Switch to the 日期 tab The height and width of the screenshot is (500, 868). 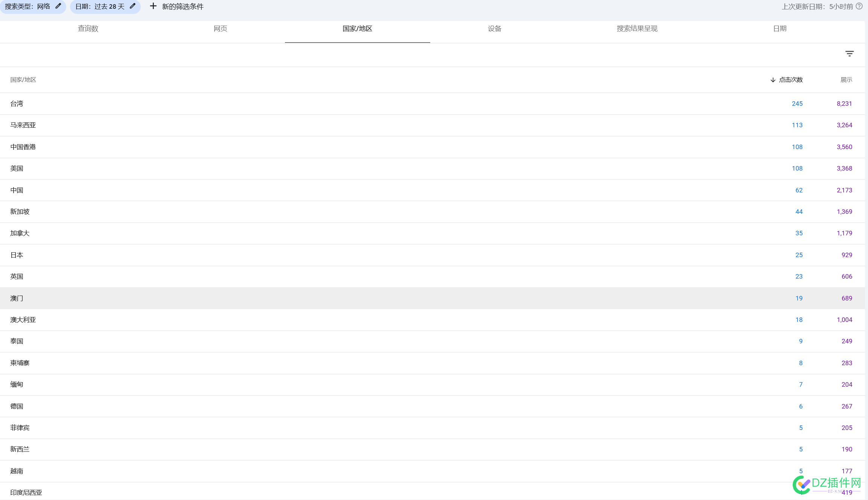(780, 29)
